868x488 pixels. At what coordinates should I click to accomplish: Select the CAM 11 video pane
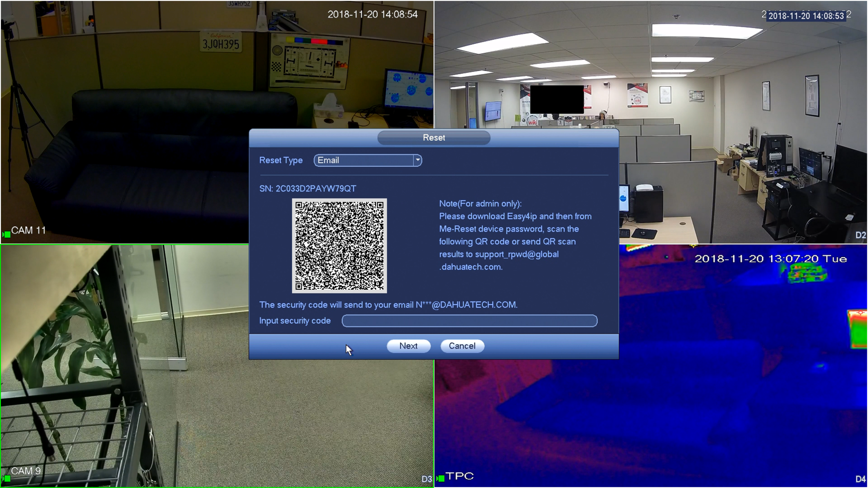pos(124,122)
